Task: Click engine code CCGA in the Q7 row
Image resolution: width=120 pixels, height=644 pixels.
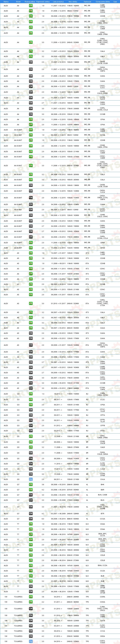Action: pos(102,519)
